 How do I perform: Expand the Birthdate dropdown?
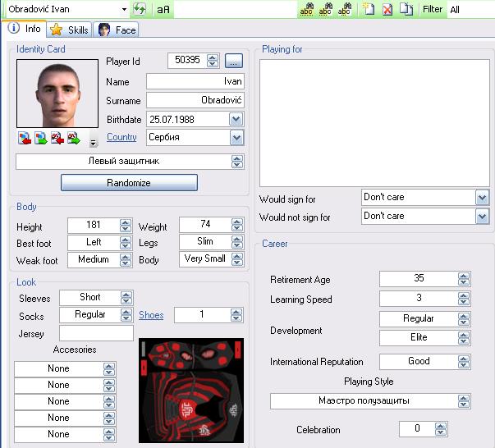(x=236, y=119)
